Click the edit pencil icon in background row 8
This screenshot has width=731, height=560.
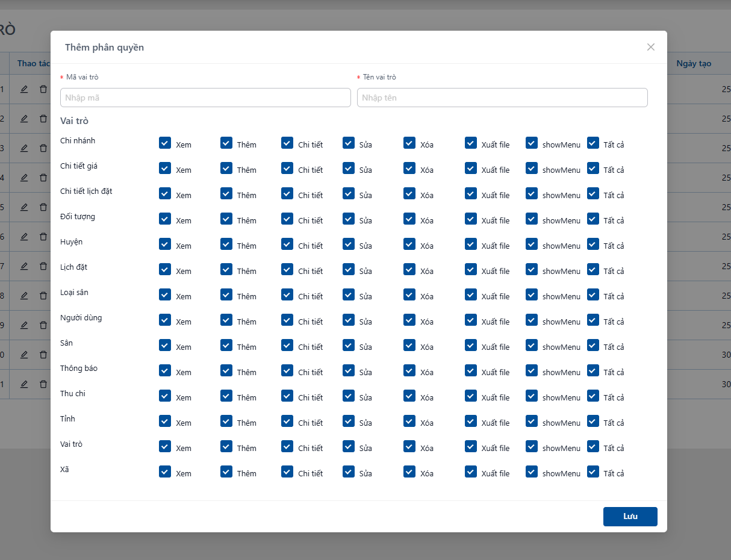24,296
